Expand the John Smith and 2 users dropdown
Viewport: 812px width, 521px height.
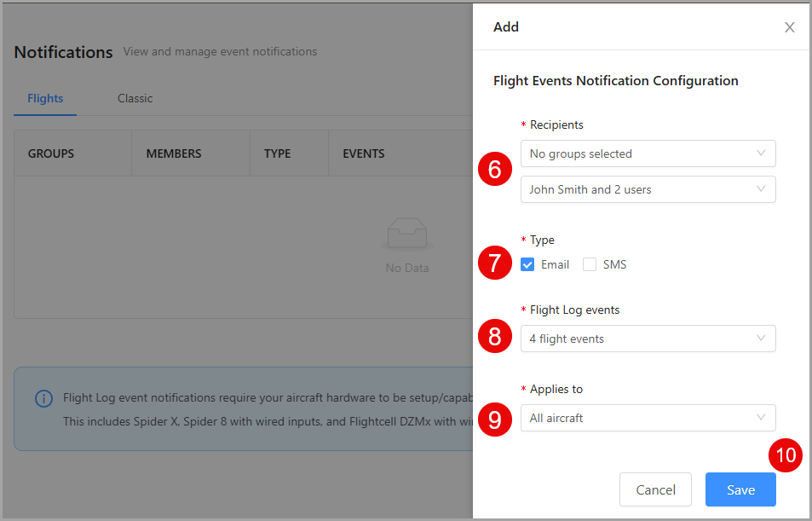(648, 189)
